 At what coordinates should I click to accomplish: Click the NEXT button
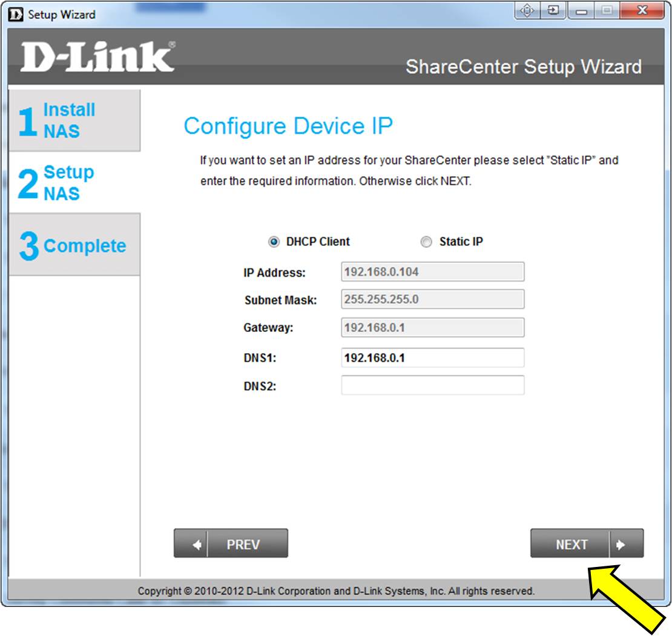click(587, 543)
